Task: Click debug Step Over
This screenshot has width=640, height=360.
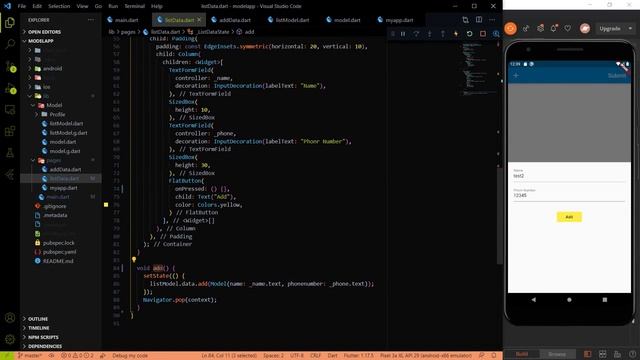Action: (416, 34)
